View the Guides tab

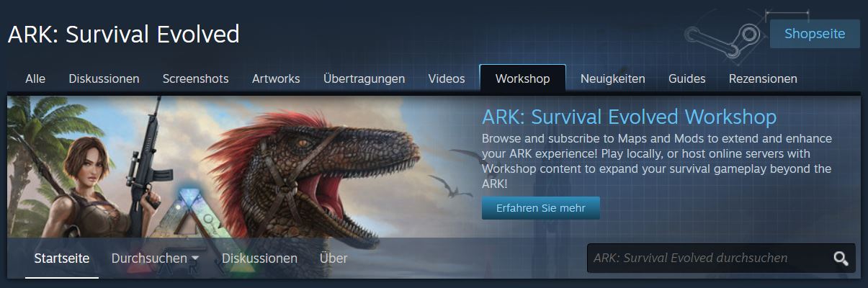pos(686,78)
